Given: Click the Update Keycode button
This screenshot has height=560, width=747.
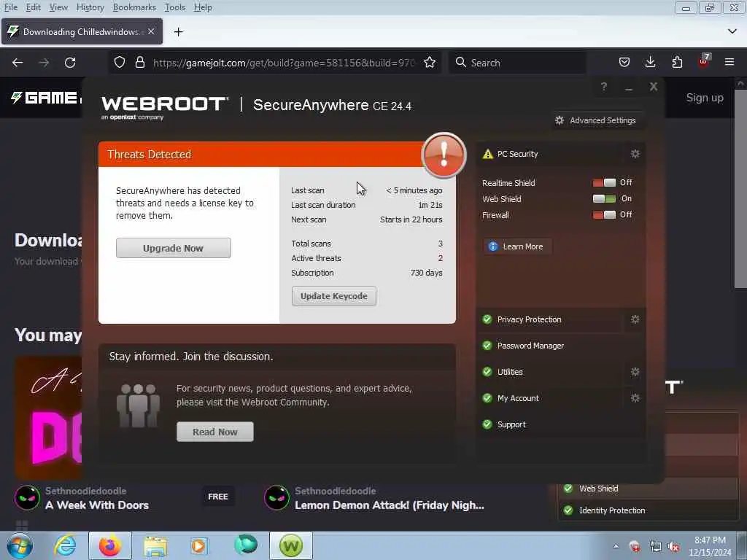Looking at the screenshot, I should point(334,296).
